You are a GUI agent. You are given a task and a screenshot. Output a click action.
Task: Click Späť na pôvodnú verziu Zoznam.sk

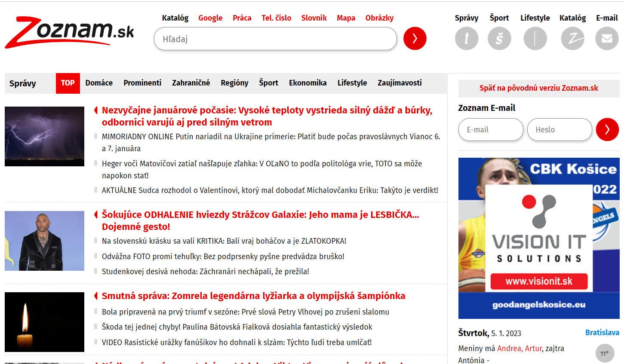click(538, 88)
